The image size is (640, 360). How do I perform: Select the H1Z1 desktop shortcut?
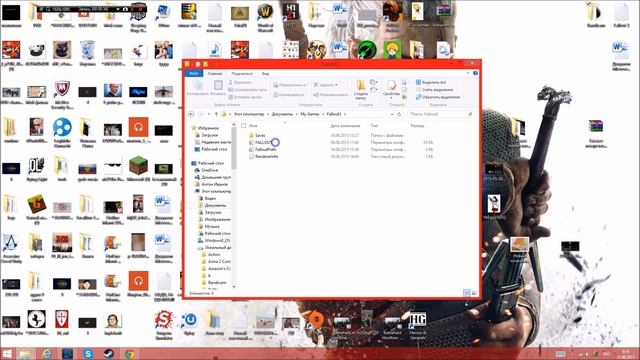click(x=290, y=15)
